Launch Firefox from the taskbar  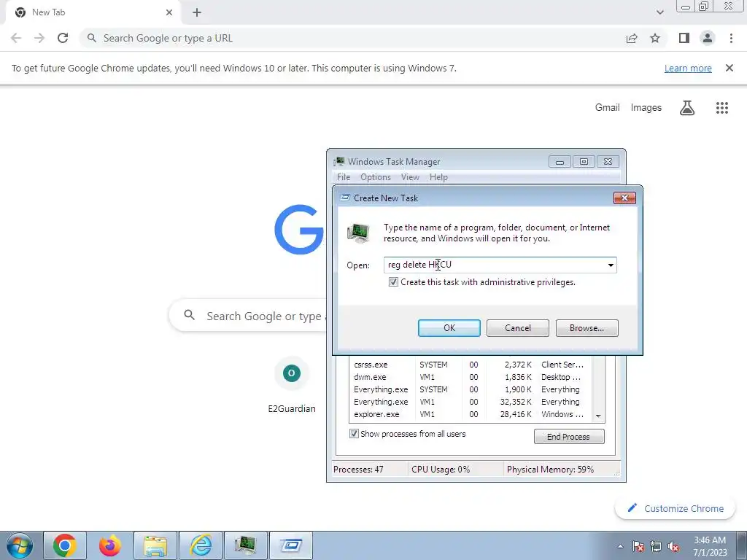click(110, 545)
